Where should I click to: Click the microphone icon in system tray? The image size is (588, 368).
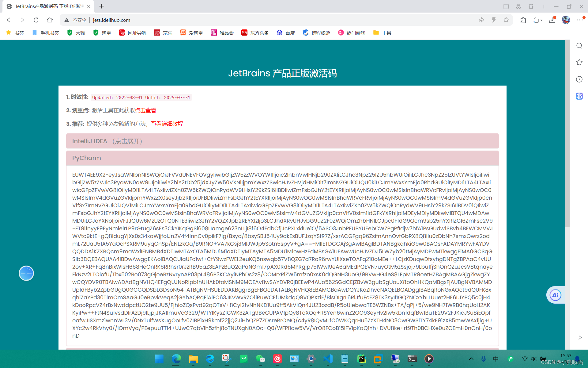[484, 359]
